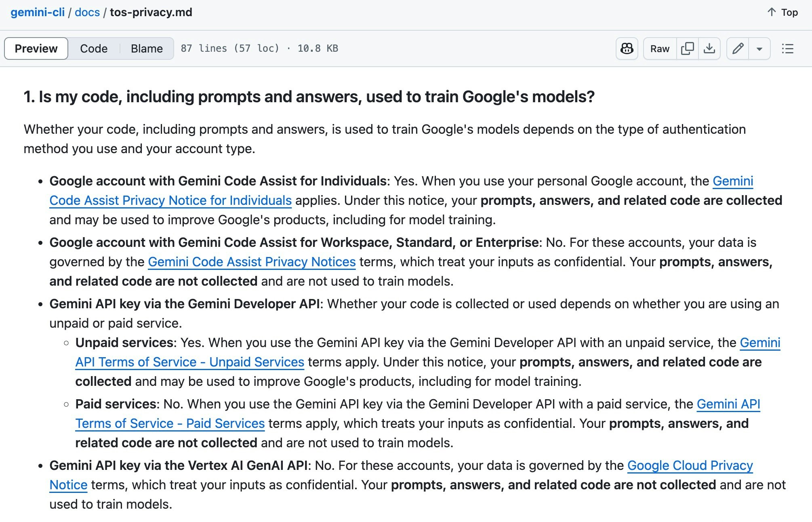Open docs folder breadcrumb link
The image size is (812, 522).
coord(87,12)
